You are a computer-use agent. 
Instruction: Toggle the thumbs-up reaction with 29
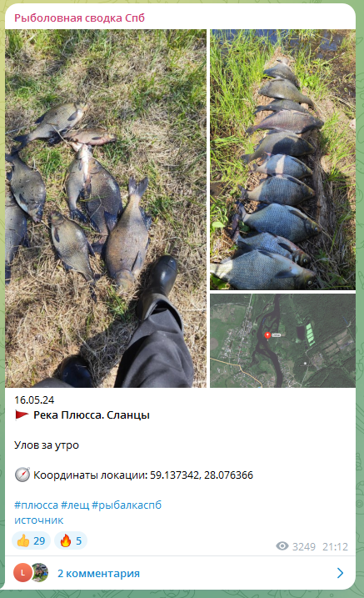[x=31, y=540]
